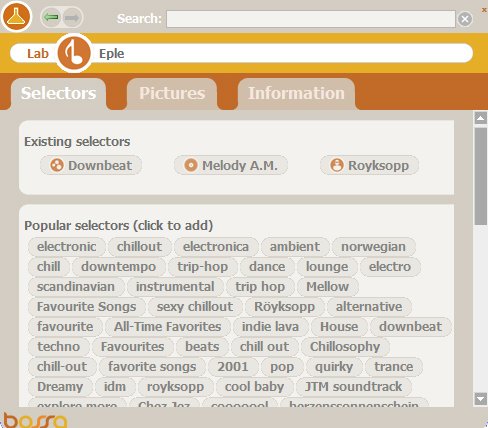Add the chillout selector

coord(139,247)
